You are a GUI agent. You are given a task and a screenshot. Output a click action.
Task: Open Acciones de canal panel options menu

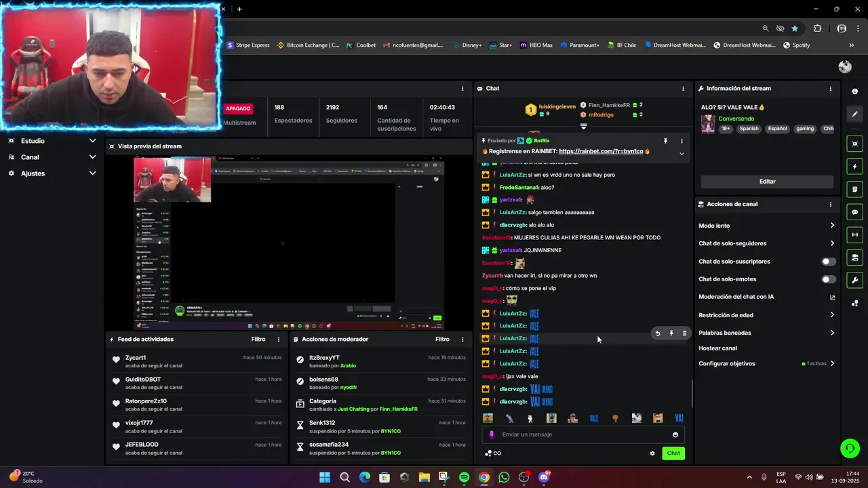(x=830, y=204)
